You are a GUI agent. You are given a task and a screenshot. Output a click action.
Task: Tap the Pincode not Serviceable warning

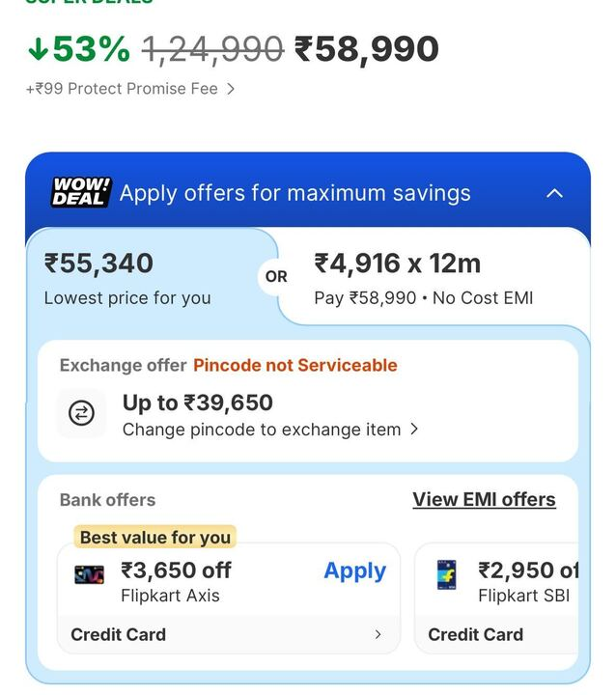click(294, 365)
